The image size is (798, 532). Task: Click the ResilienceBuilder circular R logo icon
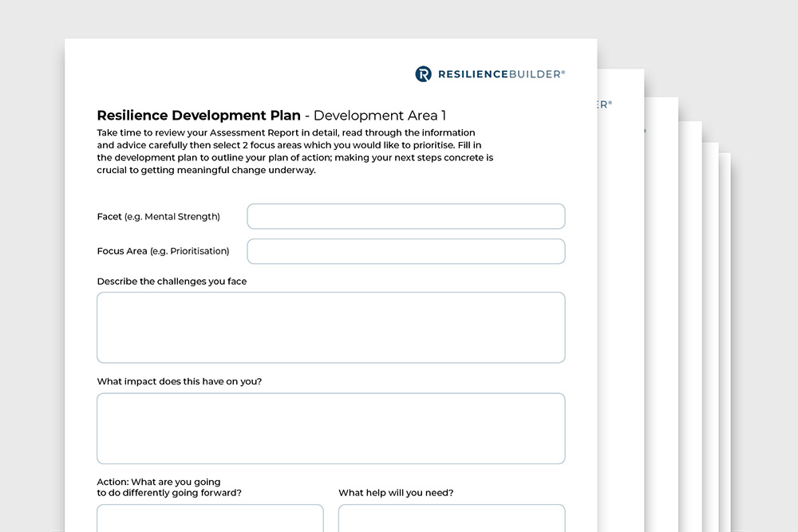[x=423, y=74]
